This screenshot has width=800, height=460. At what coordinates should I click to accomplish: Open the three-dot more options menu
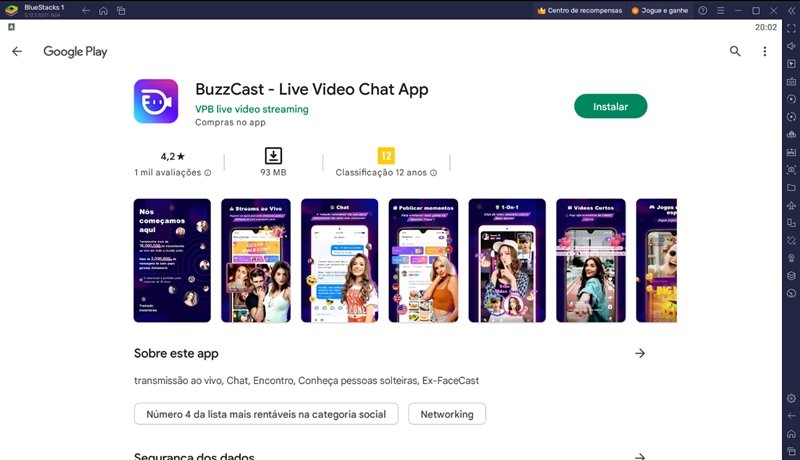764,52
